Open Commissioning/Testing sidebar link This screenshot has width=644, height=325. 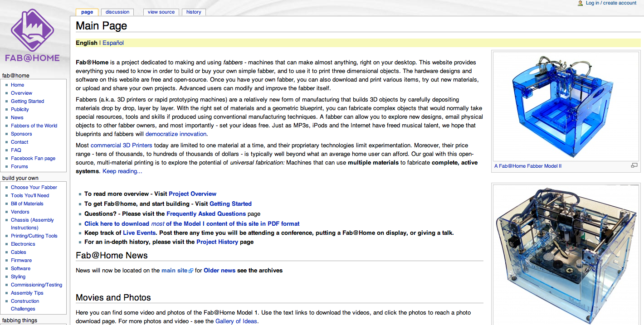pyautogui.click(x=37, y=285)
